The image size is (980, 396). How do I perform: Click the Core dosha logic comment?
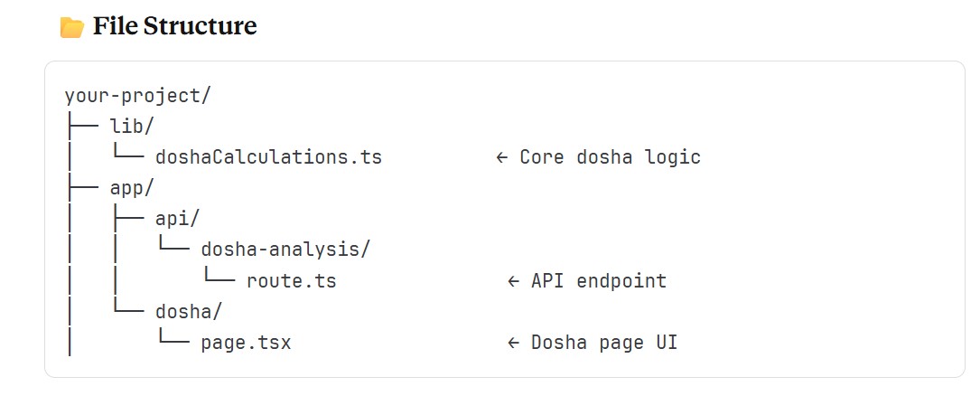[x=610, y=157]
